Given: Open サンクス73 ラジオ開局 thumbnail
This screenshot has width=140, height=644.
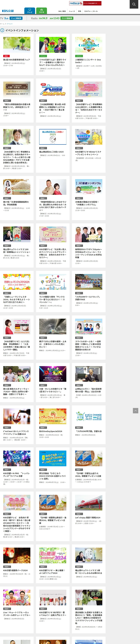Looking at the screenshot, I should click(53, 282).
